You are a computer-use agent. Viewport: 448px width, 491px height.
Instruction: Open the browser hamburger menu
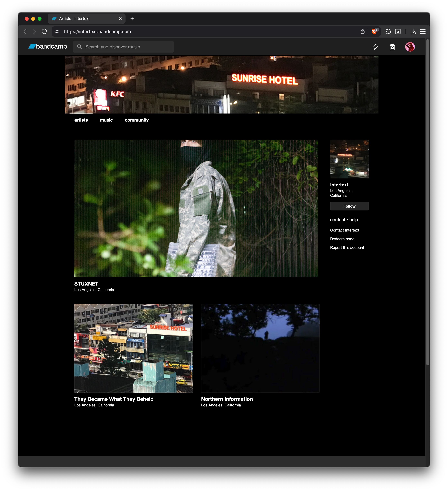pos(423,31)
